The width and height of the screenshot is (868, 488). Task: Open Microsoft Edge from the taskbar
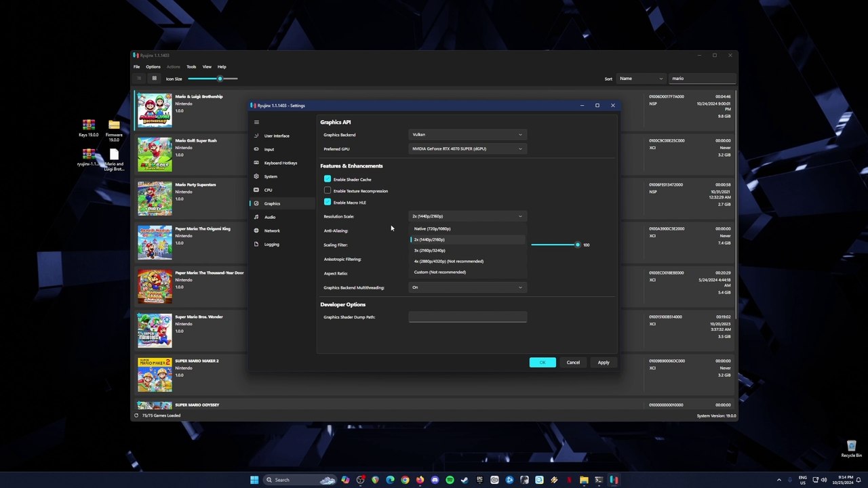pyautogui.click(x=390, y=480)
